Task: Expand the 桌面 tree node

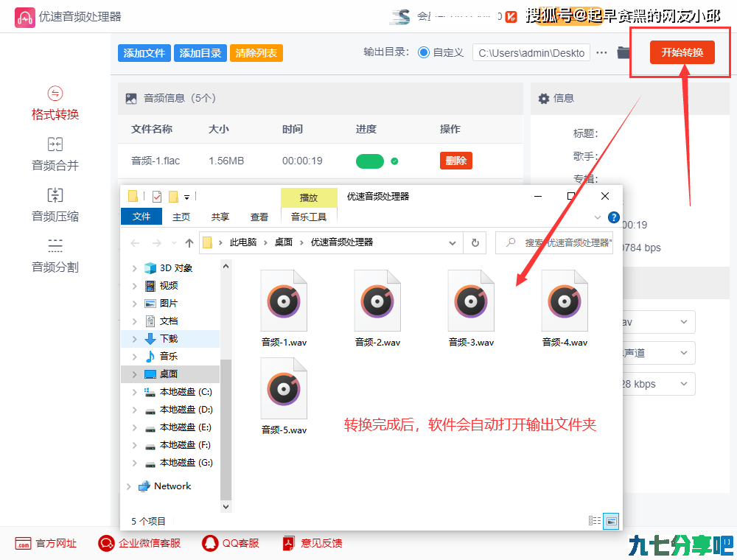Action: point(134,374)
